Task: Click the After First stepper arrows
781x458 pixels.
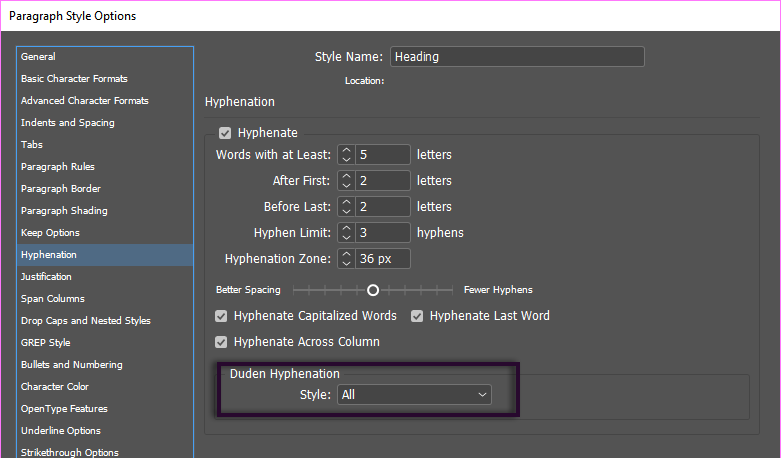Action: tap(346, 181)
